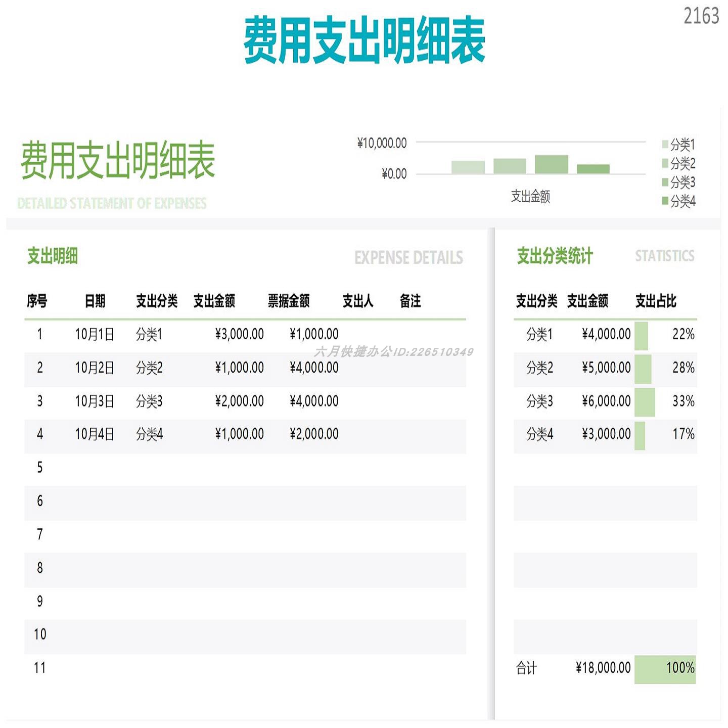The height and width of the screenshot is (728, 728).
Task: Click the 分类3 legend color swatch
Action: (x=665, y=182)
